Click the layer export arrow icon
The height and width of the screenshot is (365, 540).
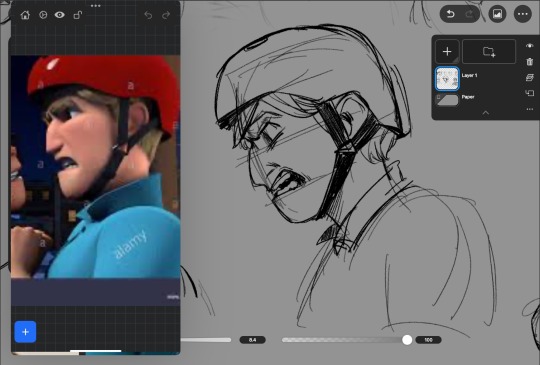click(530, 93)
